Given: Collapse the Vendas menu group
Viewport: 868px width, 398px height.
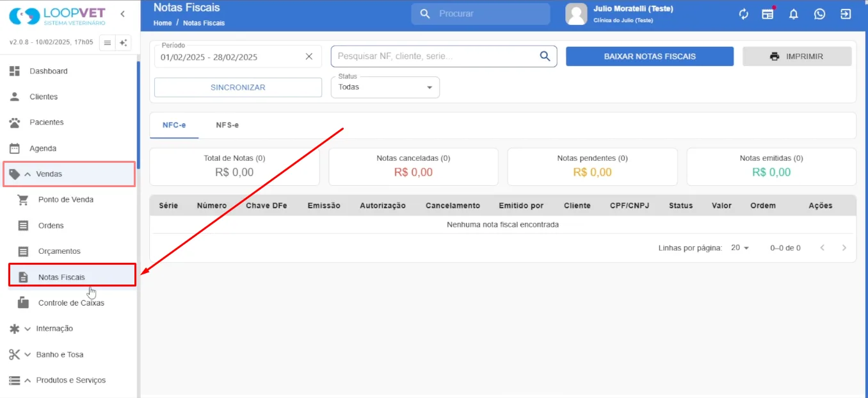Looking at the screenshot, I should coord(69,174).
